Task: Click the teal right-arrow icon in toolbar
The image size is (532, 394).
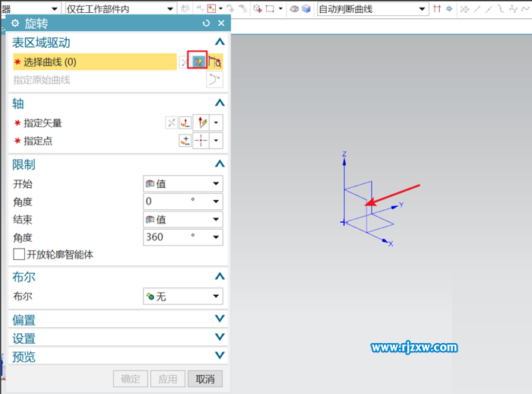Action: pyautogui.click(x=449, y=8)
